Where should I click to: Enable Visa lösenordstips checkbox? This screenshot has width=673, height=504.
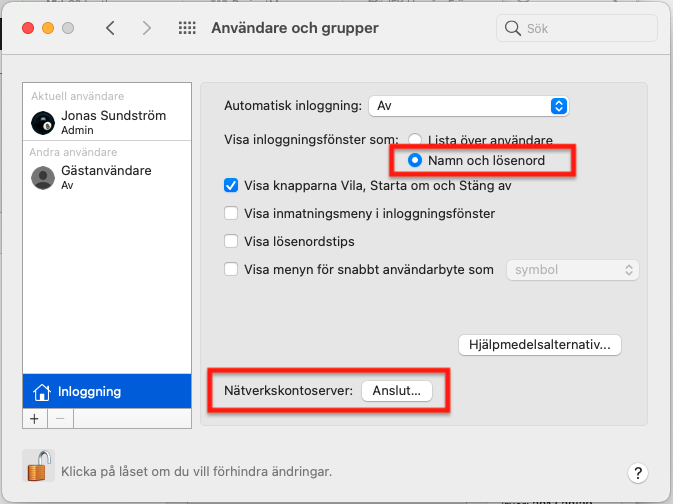pos(231,241)
